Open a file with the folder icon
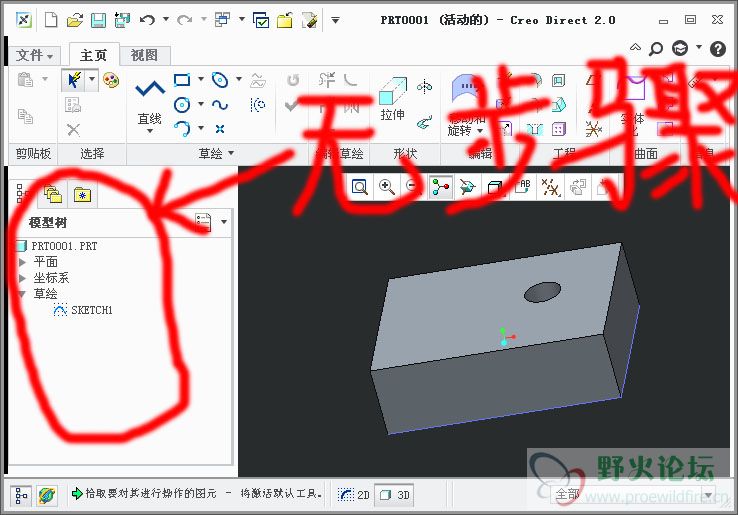 [74, 20]
